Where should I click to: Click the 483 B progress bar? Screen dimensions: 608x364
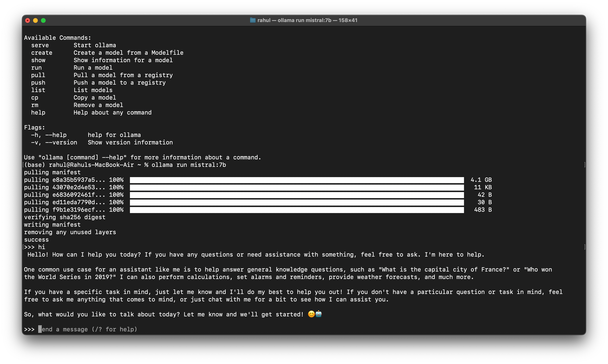point(297,210)
